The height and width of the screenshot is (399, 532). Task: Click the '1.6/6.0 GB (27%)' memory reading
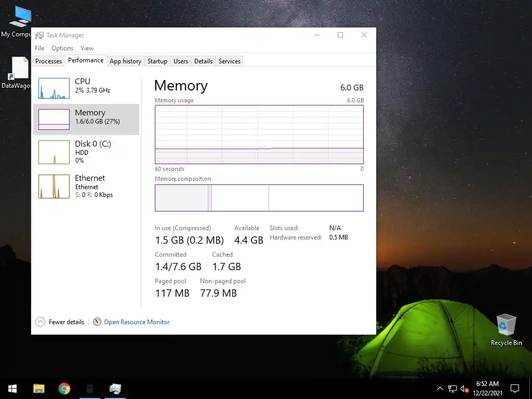(97, 122)
